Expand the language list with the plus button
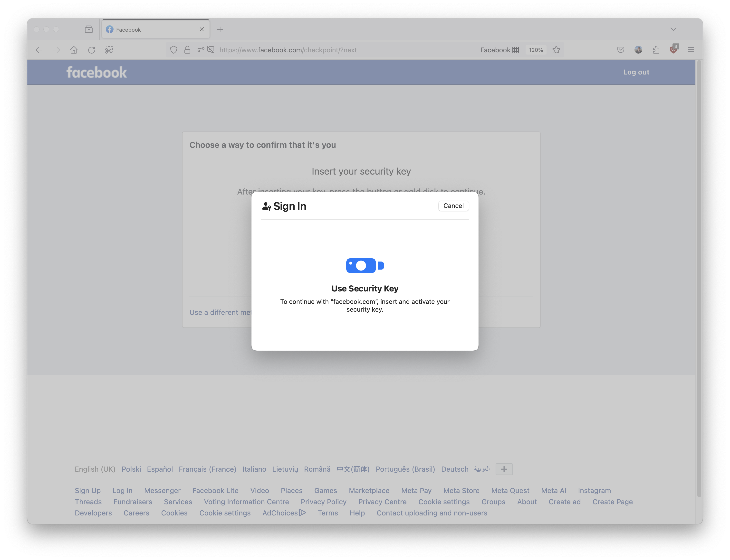 504,469
